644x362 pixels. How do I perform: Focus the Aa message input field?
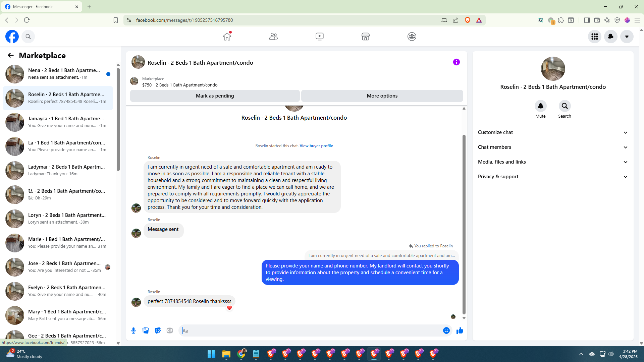coord(312,330)
